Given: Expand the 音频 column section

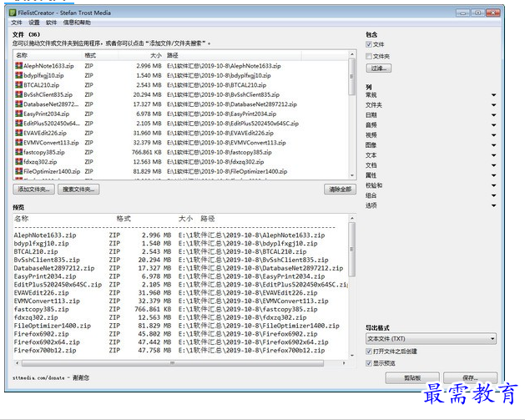Looking at the screenshot, I should tap(493, 125).
